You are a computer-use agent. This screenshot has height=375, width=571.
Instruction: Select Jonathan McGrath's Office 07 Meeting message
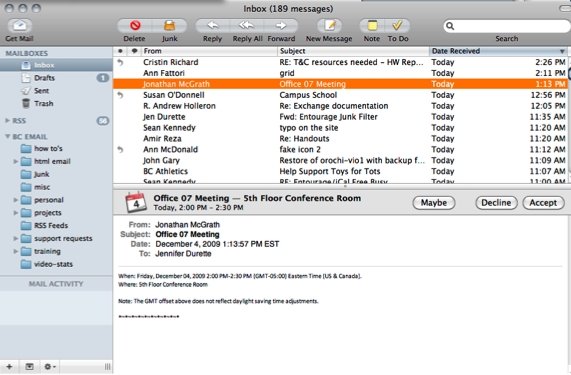(340, 84)
